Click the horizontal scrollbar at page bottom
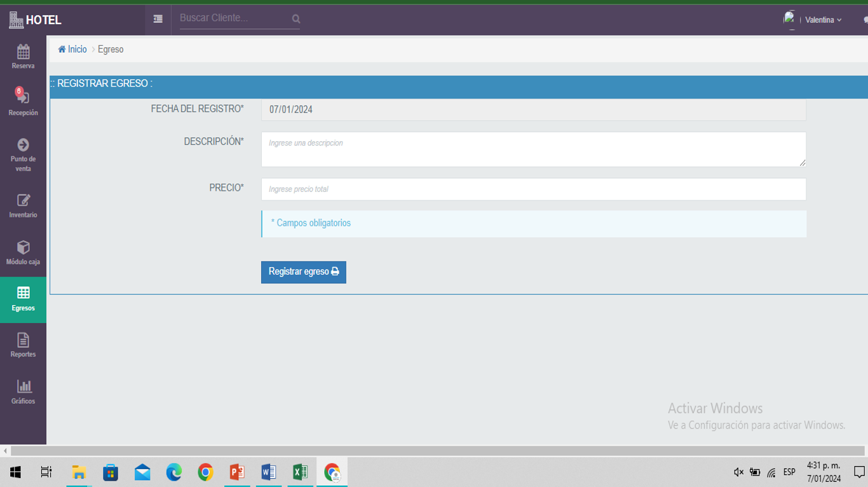868x487 pixels. 437,451
